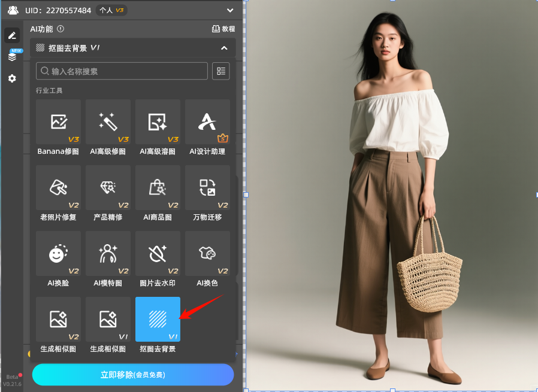Toggle the tool list view layout button
This screenshot has width=538, height=392.
click(221, 71)
